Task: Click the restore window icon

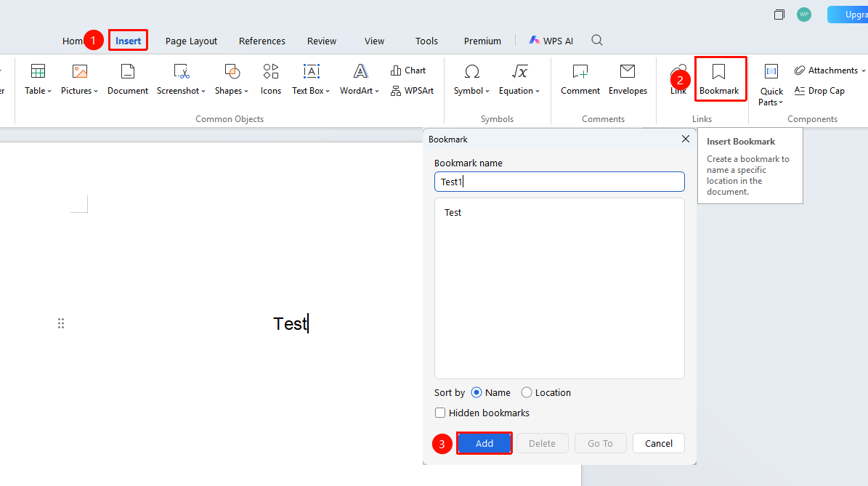Action: pyautogui.click(x=779, y=15)
